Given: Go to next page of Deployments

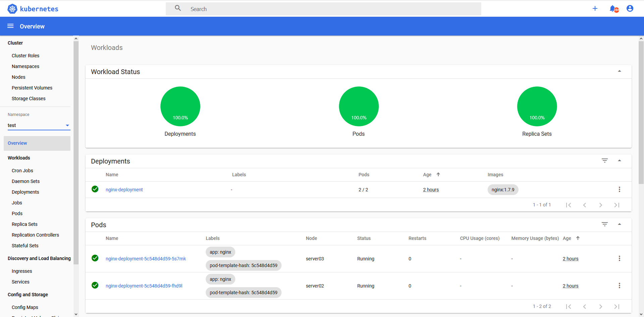Looking at the screenshot, I should pyautogui.click(x=601, y=205).
